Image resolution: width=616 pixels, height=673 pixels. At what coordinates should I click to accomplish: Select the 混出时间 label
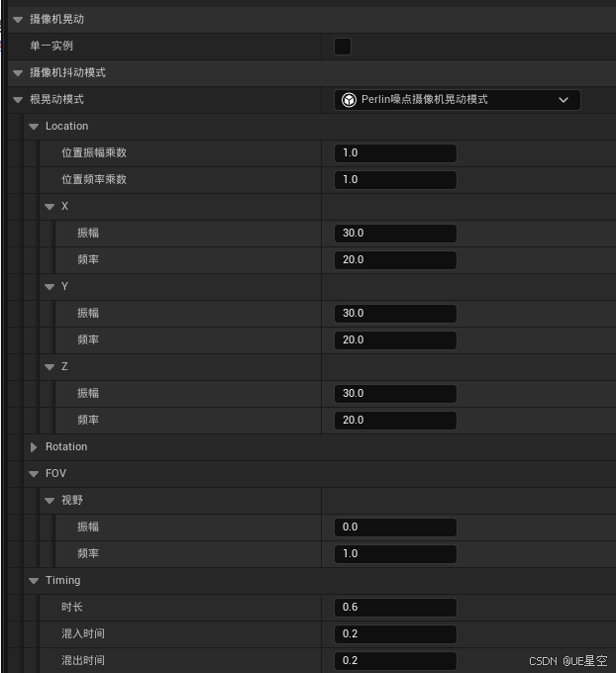(x=83, y=660)
